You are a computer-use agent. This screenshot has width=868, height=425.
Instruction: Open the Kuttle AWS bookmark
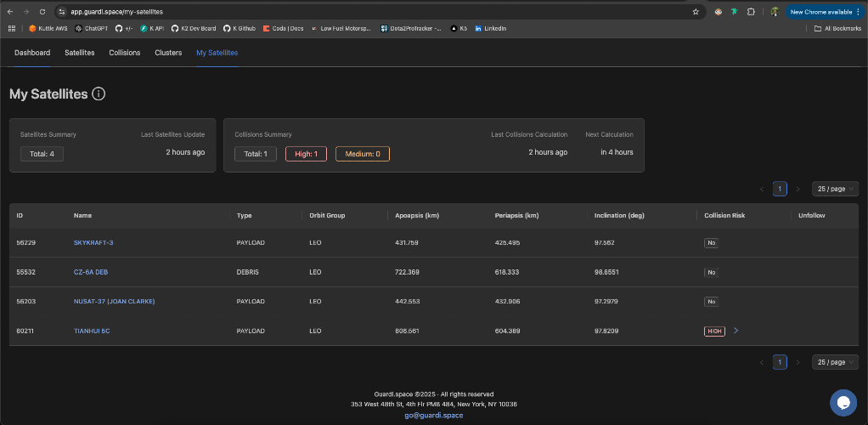(48, 28)
